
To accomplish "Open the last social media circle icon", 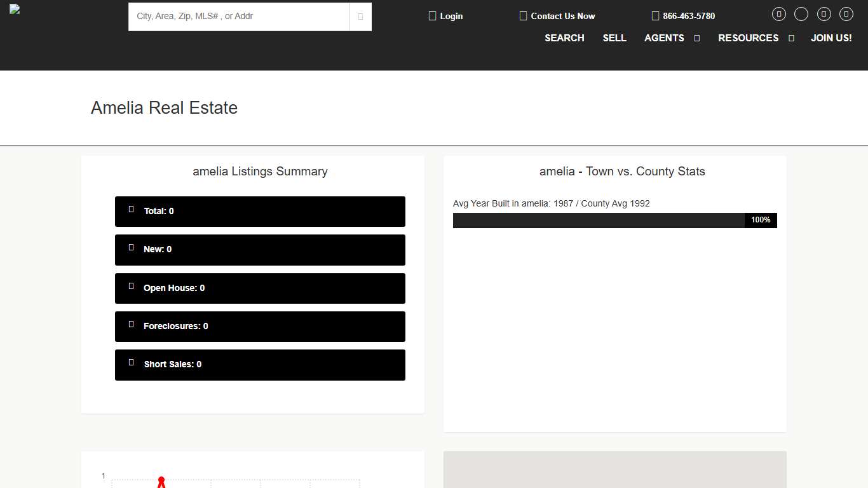I will tap(846, 13).
